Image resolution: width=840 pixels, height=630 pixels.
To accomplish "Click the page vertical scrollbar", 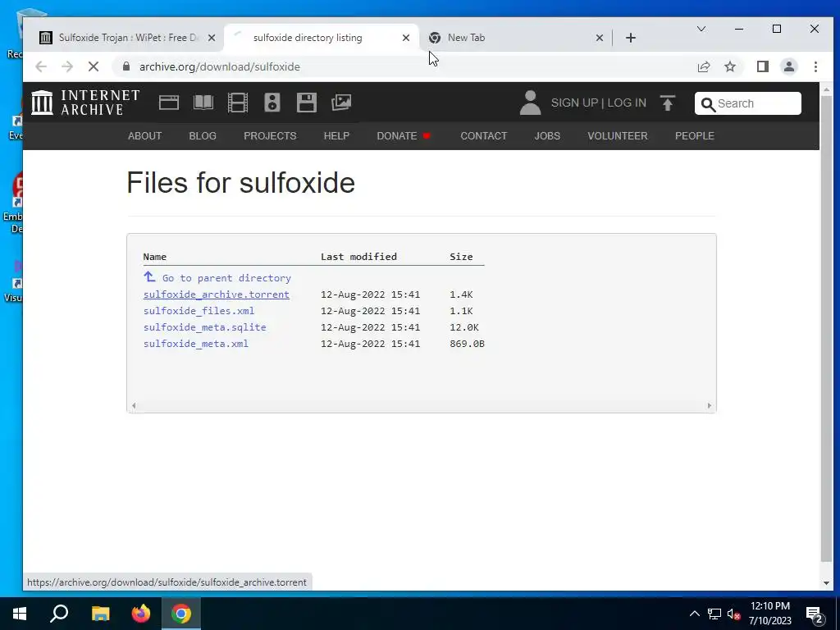I will 826,330.
